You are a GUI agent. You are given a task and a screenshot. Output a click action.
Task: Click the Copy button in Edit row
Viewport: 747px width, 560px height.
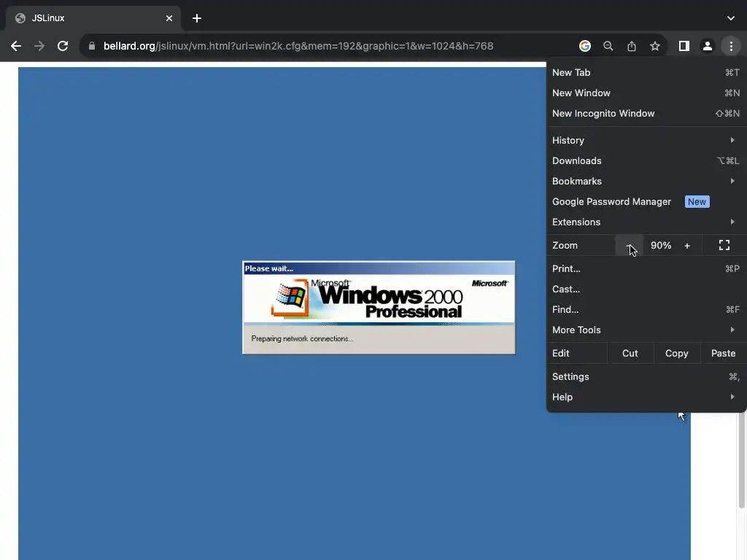click(x=676, y=354)
